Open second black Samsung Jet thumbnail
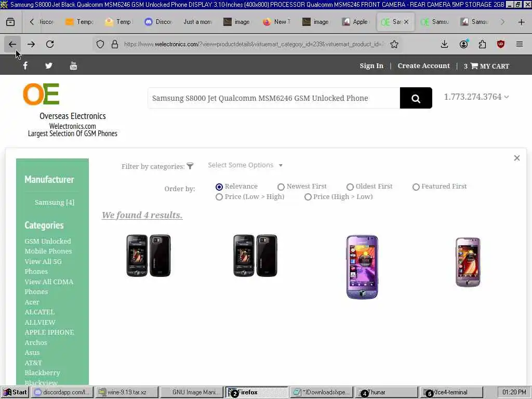This screenshot has width=532, height=399. coord(255,256)
